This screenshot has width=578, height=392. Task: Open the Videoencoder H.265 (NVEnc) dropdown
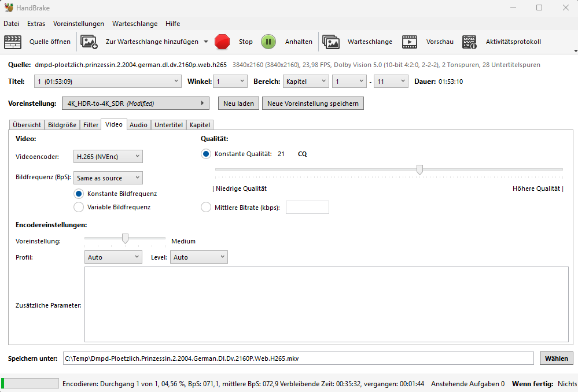(108, 157)
